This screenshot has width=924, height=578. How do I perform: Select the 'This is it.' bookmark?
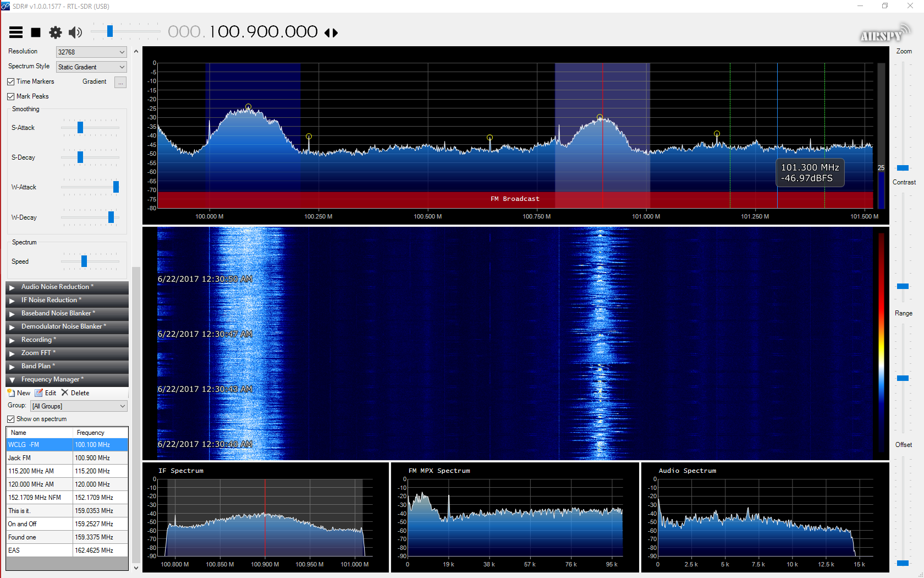pyautogui.click(x=67, y=511)
